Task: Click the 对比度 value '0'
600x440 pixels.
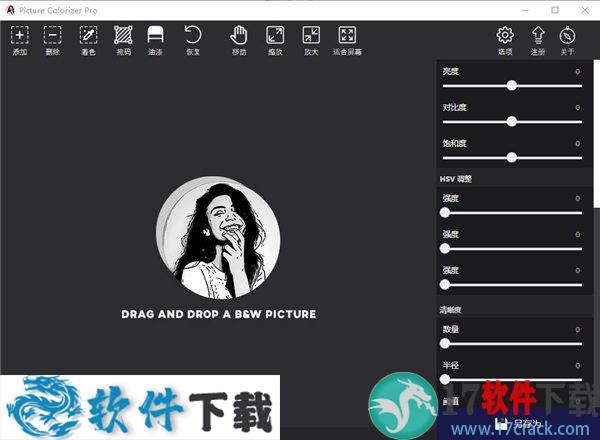Action: tap(577, 108)
